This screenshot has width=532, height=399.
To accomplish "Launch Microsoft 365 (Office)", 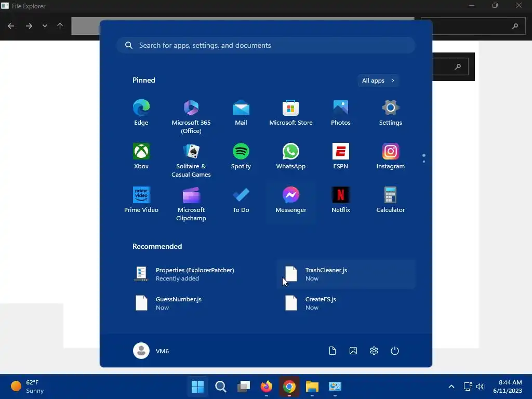I will point(191,116).
